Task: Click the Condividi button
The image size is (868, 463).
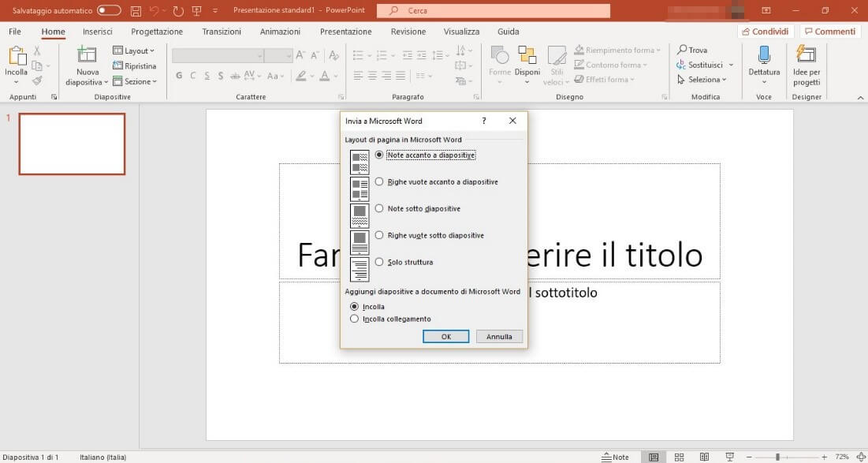Action: tap(766, 32)
